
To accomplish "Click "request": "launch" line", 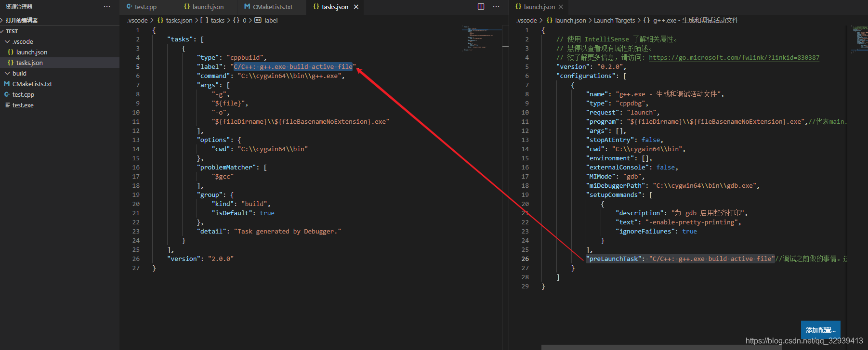I will 623,112.
